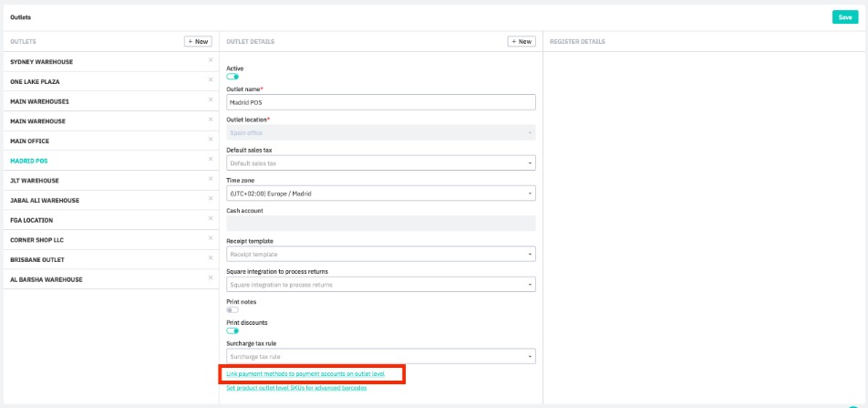Click X icon beside Al Barsha Warehouse
Image resolution: width=868 pixels, height=408 pixels.
click(x=210, y=278)
